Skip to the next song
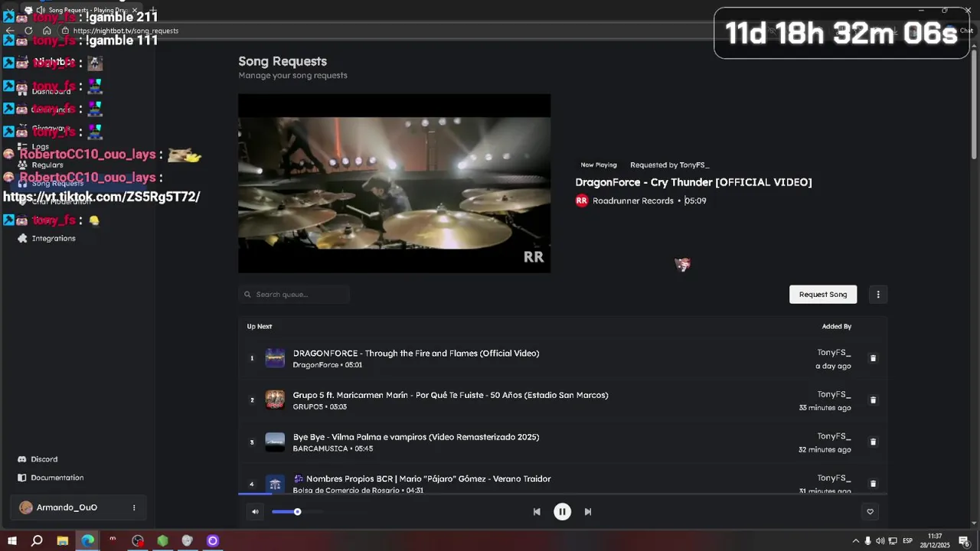Image resolution: width=980 pixels, height=551 pixels. [x=588, y=512]
